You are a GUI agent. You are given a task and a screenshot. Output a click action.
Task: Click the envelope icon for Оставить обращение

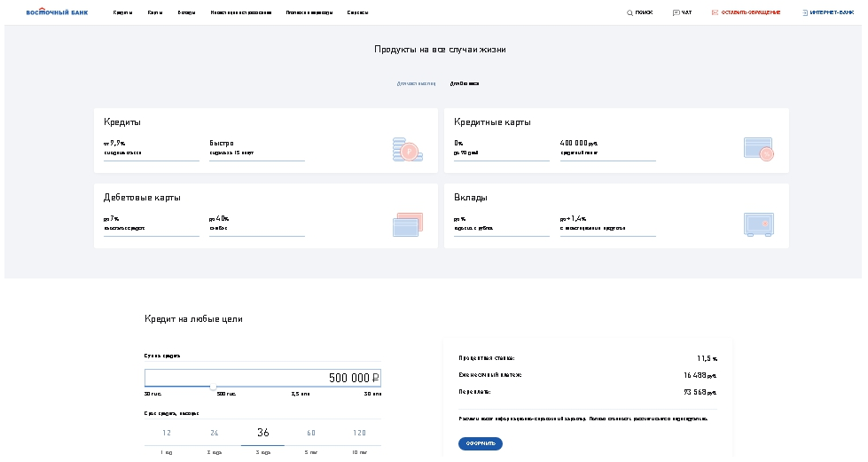715,13
